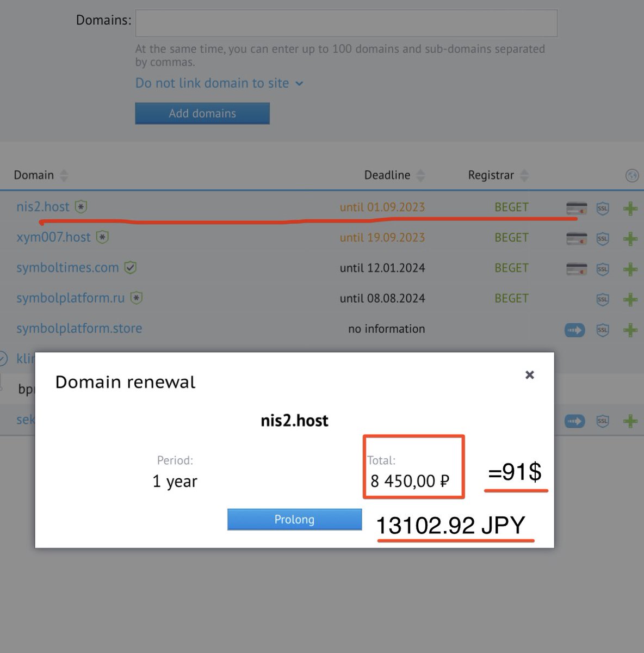Click the shield badge next to symbolplatform.ru
This screenshot has height=653, width=644.
pyautogui.click(x=137, y=298)
